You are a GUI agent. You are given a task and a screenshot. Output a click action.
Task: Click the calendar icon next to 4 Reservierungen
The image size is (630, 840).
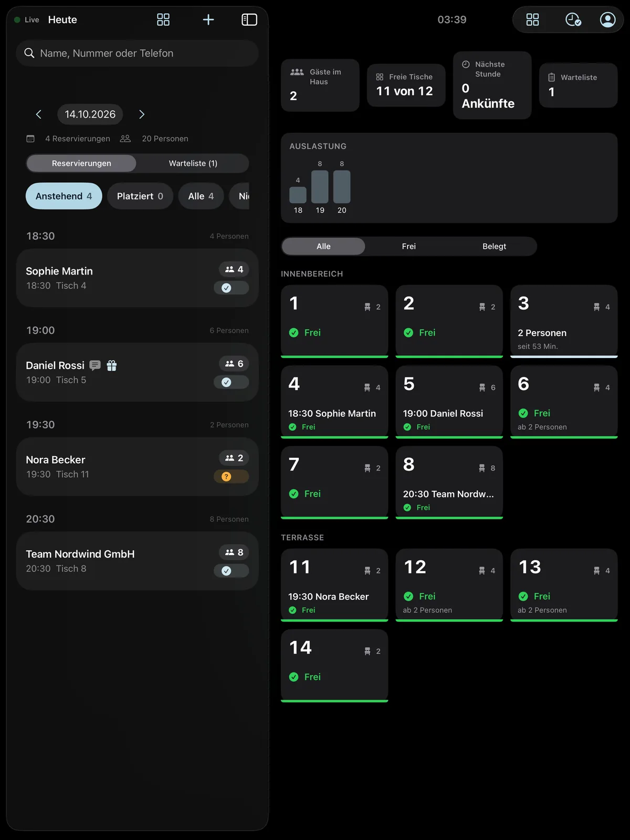[30, 139]
